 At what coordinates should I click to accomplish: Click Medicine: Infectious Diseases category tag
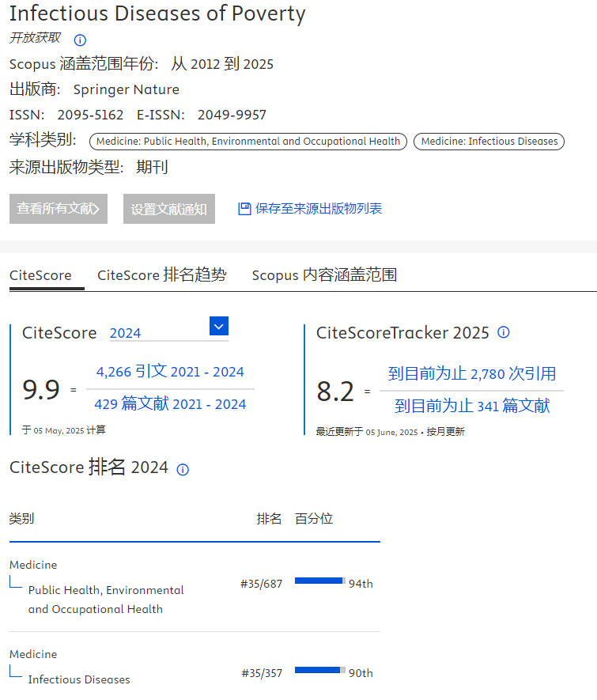tap(489, 142)
